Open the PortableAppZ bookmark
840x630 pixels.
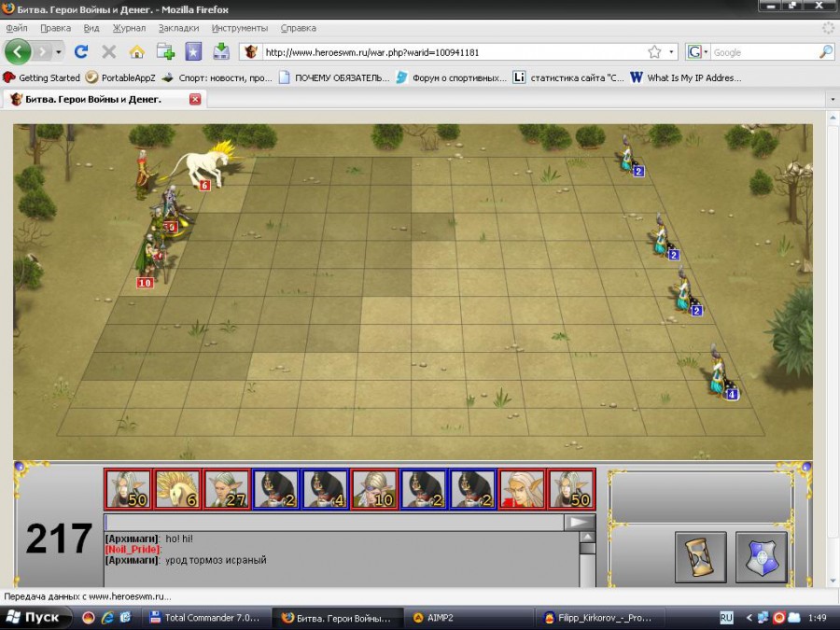click(120, 77)
